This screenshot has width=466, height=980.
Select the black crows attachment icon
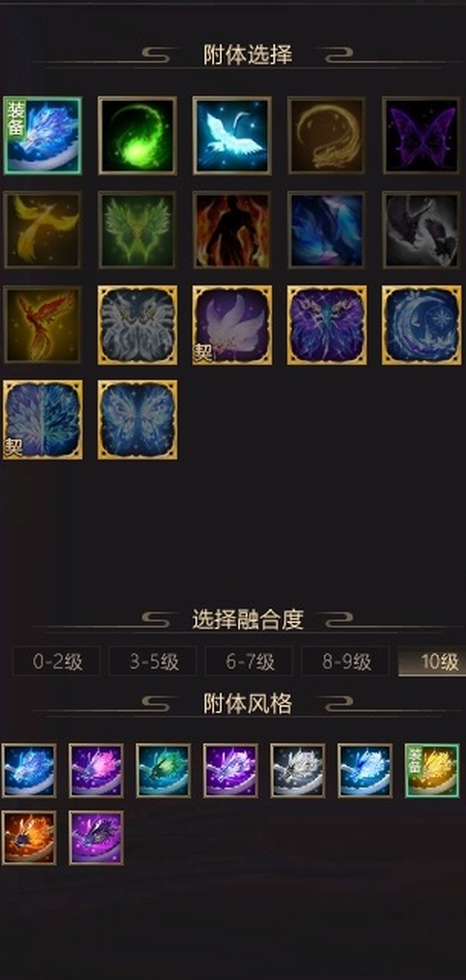422,230
